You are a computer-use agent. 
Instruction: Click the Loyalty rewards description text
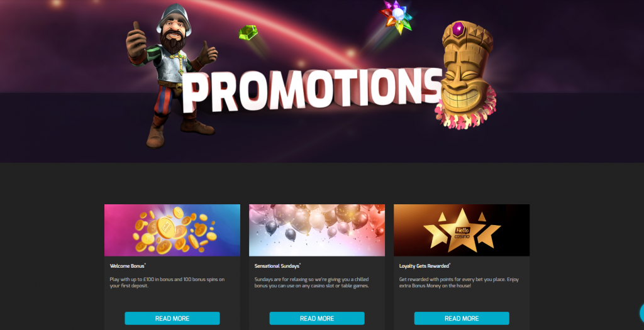[458, 282]
